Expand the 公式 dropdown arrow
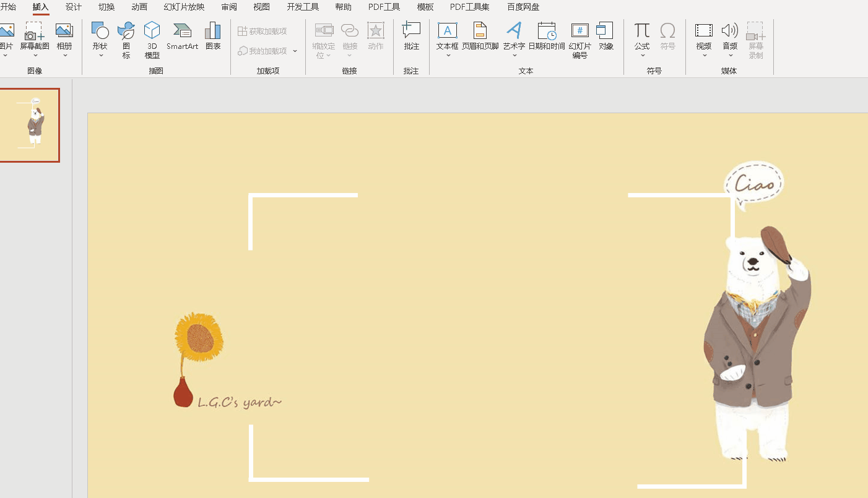The height and width of the screenshot is (498, 868). click(x=642, y=55)
